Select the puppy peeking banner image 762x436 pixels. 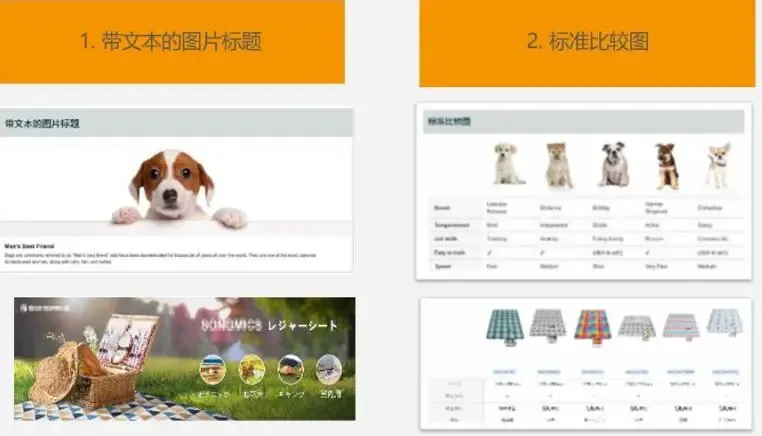click(x=174, y=185)
